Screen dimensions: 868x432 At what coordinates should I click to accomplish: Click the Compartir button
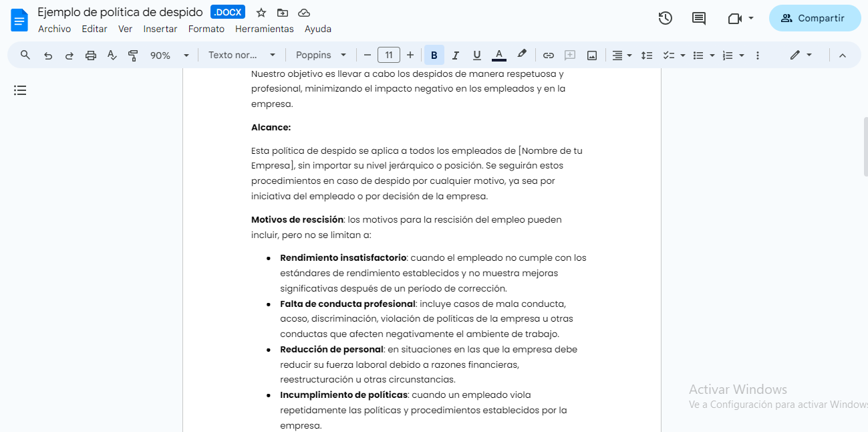[815, 18]
